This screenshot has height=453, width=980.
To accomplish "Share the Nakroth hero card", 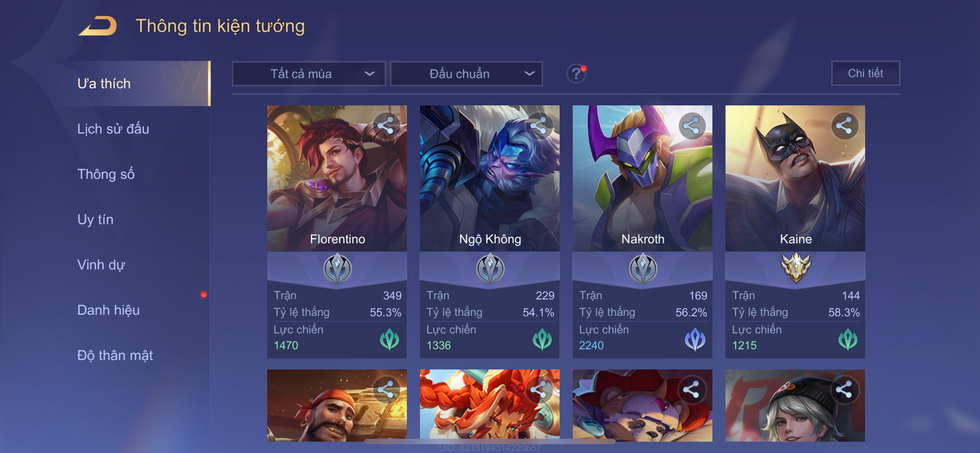I will tap(692, 125).
